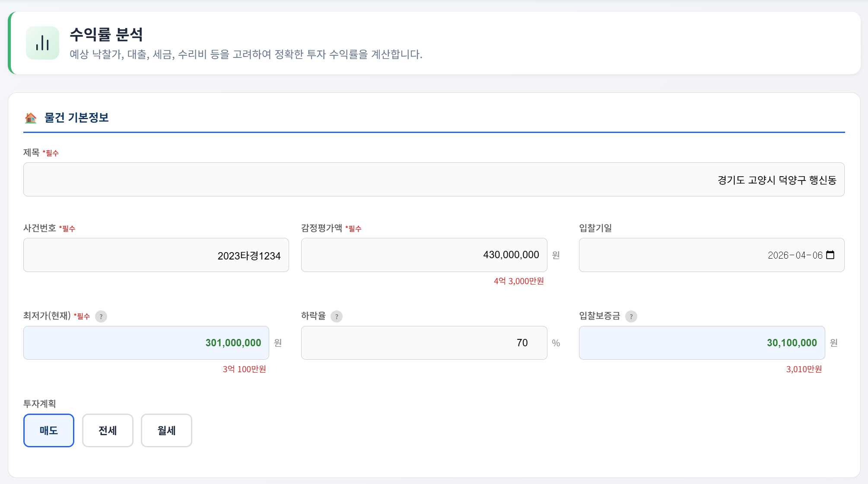Choose the 월세 investment plan
The width and height of the screenshot is (868, 484).
click(x=166, y=430)
